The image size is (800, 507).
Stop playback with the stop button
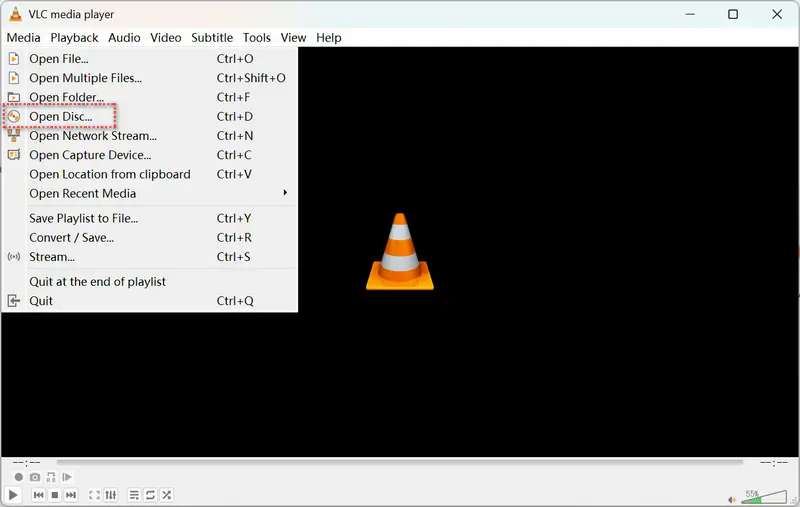55,495
